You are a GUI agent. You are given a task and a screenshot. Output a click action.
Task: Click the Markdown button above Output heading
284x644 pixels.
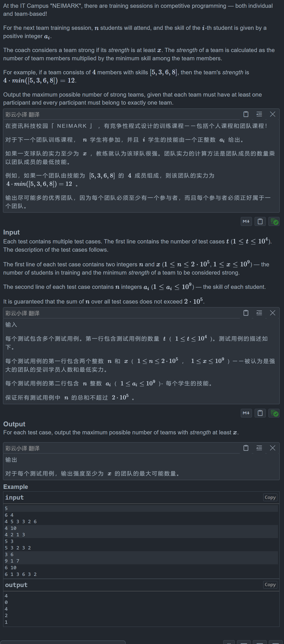tap(246, 413)
